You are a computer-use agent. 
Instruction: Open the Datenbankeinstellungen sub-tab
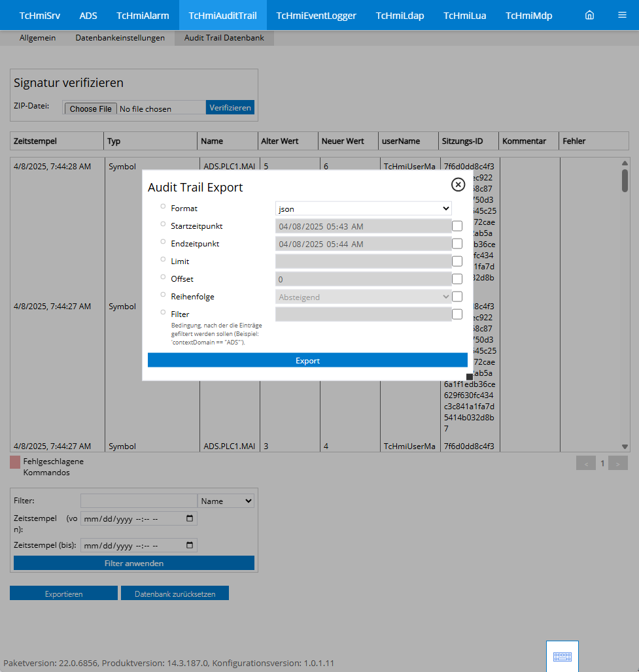120,38
